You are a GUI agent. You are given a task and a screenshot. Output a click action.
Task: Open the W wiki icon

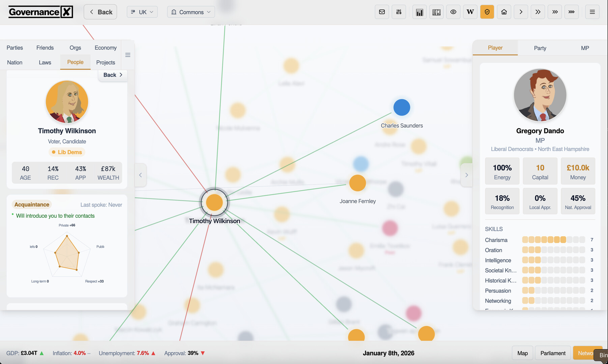click(x=470, y=12)
